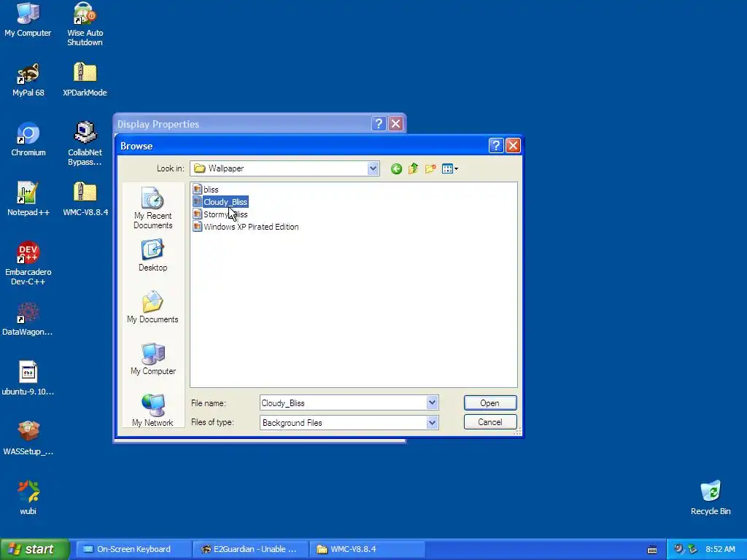
Task: Click the 8:52 AM clock
Action: pos(720,550)
